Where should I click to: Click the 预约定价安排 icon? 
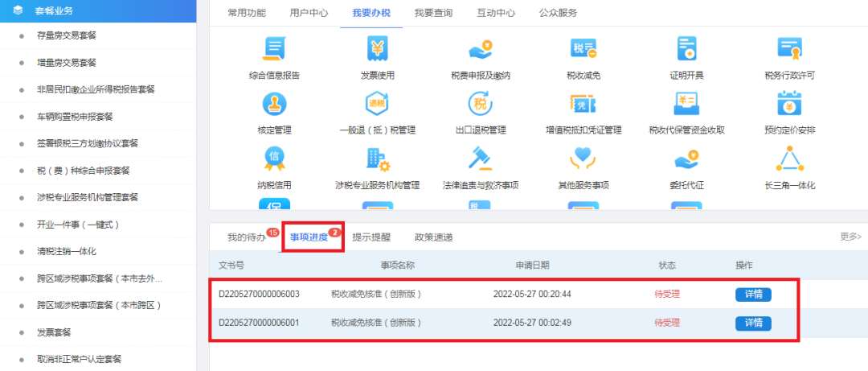pyautogui.click(x=789, y=105)
